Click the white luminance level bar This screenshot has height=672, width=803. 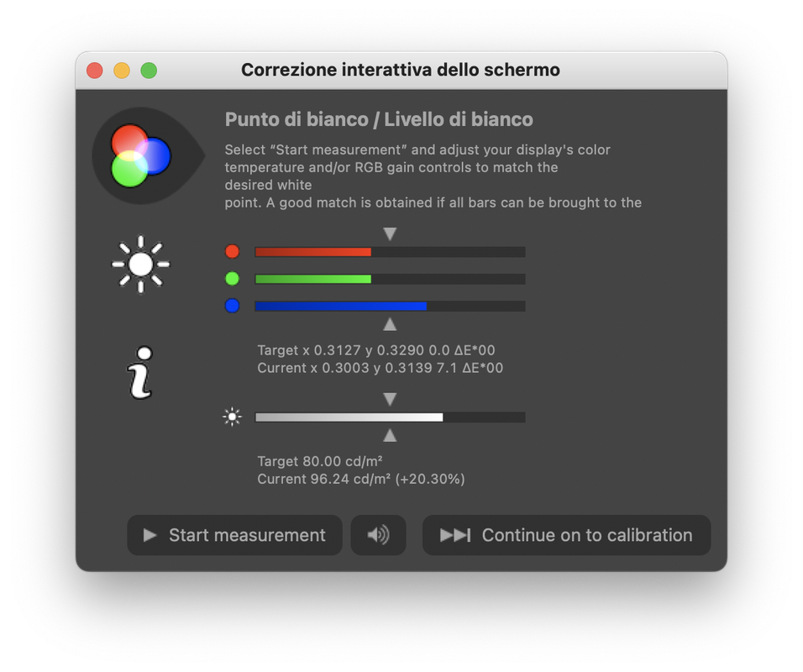[x=391, y=417]
